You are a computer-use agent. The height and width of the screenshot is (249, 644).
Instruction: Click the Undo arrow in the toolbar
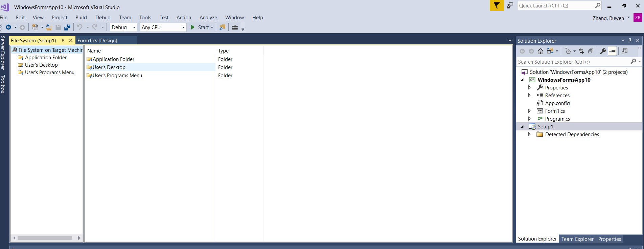[80, 27]
